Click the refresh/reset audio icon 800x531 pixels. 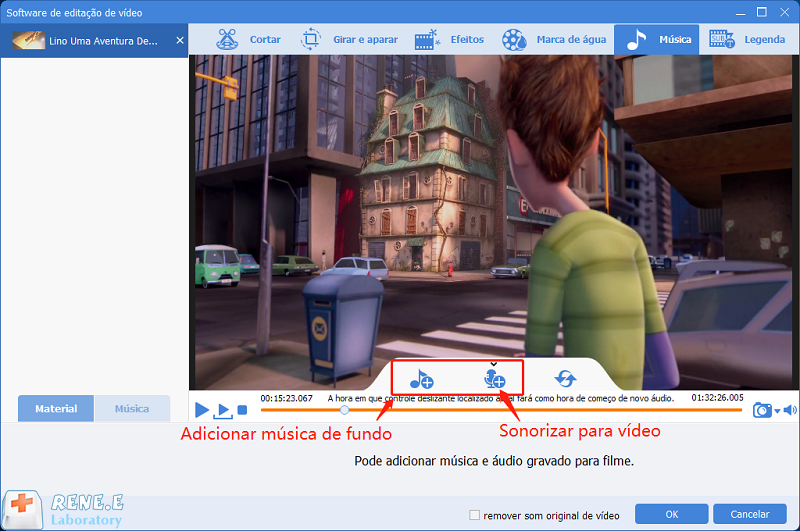pyautogui.click(x=565, y=378)
